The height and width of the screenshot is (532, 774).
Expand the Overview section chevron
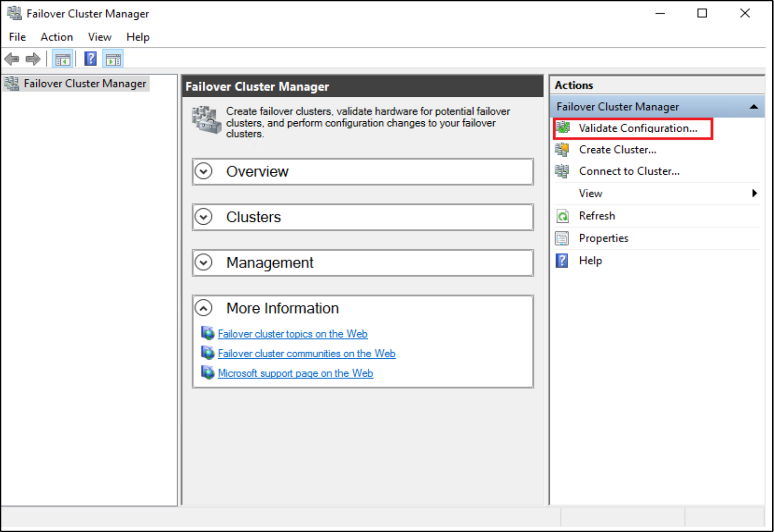click(204, 171)
